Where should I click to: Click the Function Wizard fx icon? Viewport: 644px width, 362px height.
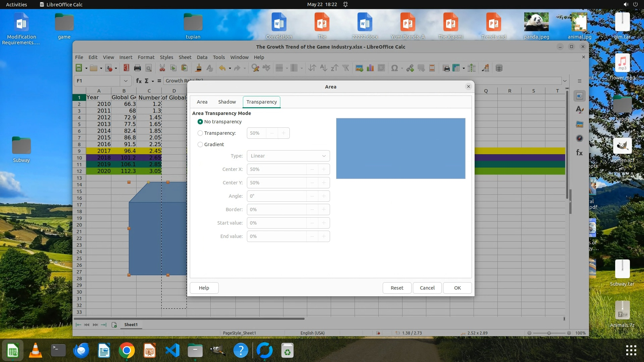pyautogui.click(x=139, y=81)
